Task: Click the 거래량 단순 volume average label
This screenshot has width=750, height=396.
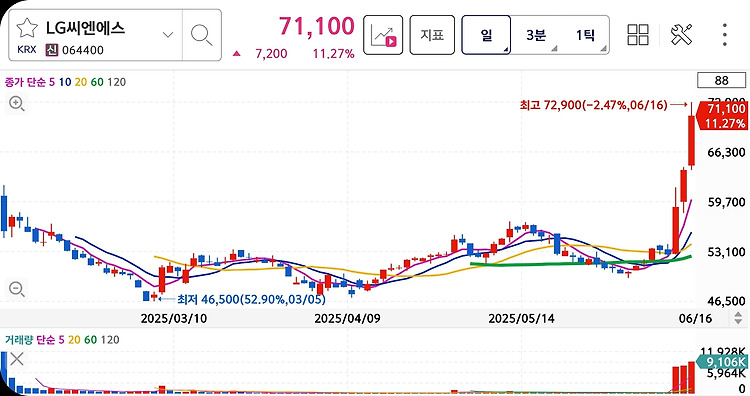Action: (x=30, y=340)
